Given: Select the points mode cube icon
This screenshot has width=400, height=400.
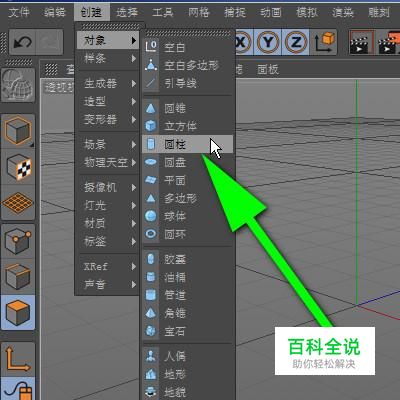Looking at the screenshot, I should 18,241.
